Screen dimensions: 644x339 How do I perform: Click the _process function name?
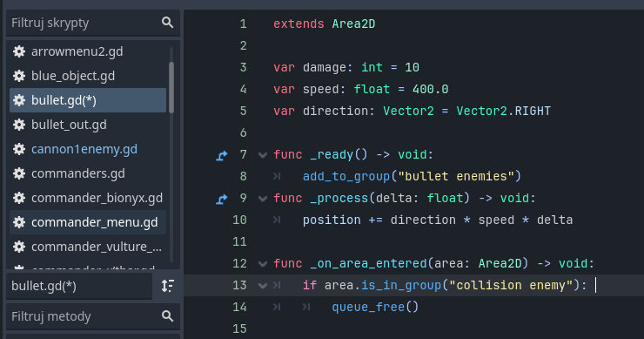[339, 199]
